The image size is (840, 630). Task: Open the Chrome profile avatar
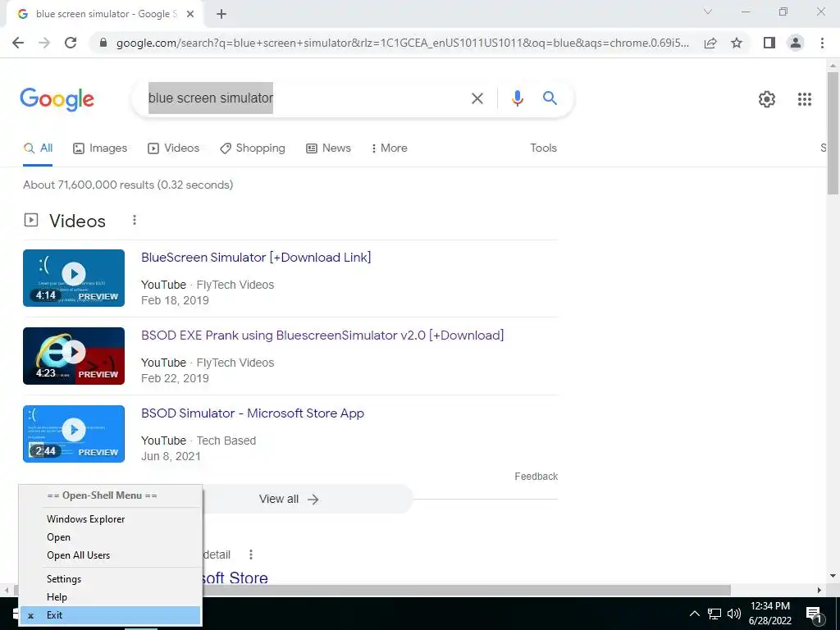pyautogui.click(x=796, y=43)
